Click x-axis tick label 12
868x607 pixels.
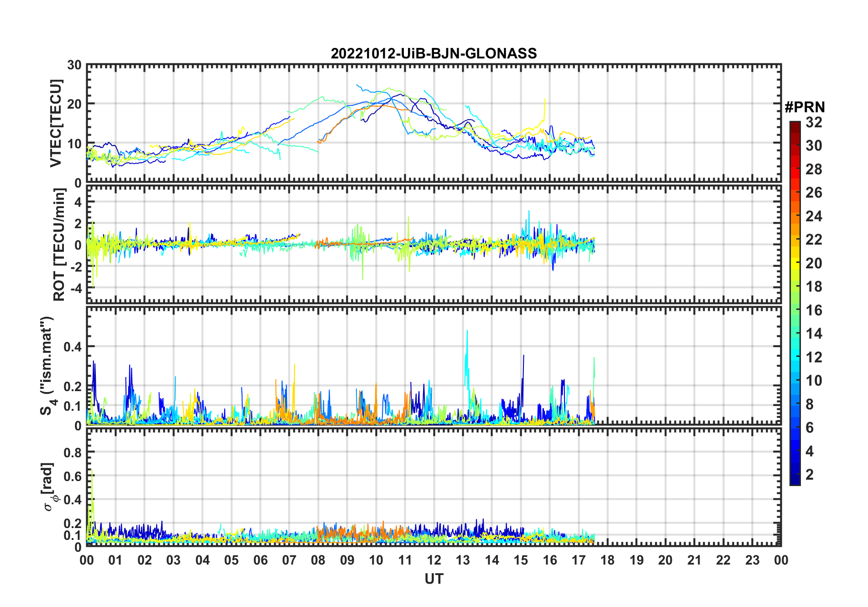coord(434,560)
